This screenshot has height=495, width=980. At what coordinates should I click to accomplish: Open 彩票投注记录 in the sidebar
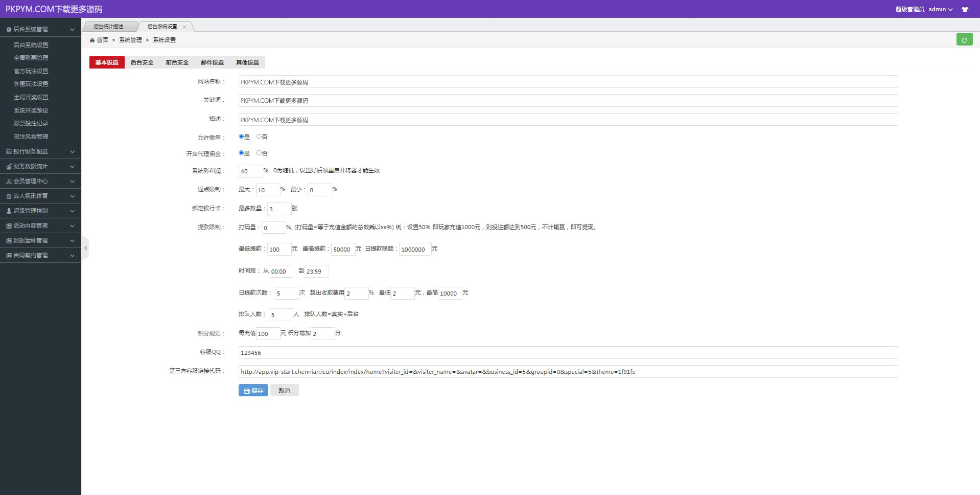(x=31, y=123)
